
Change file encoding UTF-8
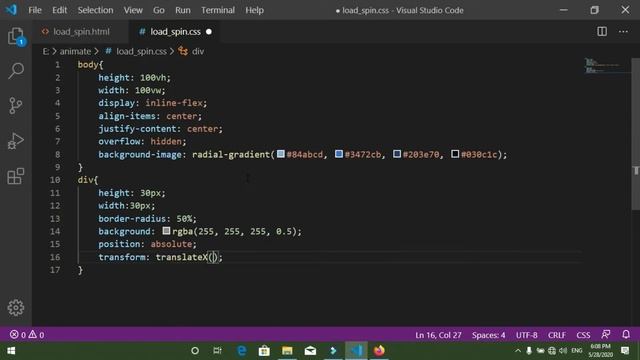(x=527, y=335)
